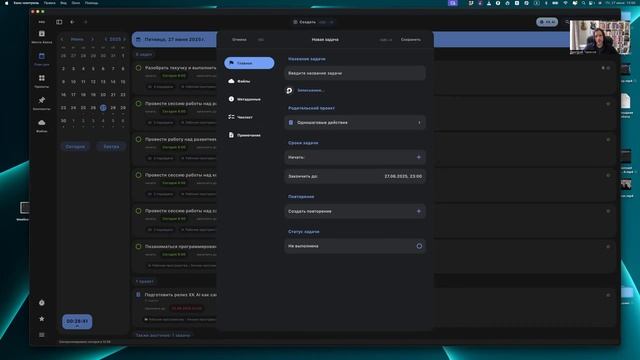This screenshot has width=640, height=360.
Task: Go to previous year before 2025
Action: [106, 40]
